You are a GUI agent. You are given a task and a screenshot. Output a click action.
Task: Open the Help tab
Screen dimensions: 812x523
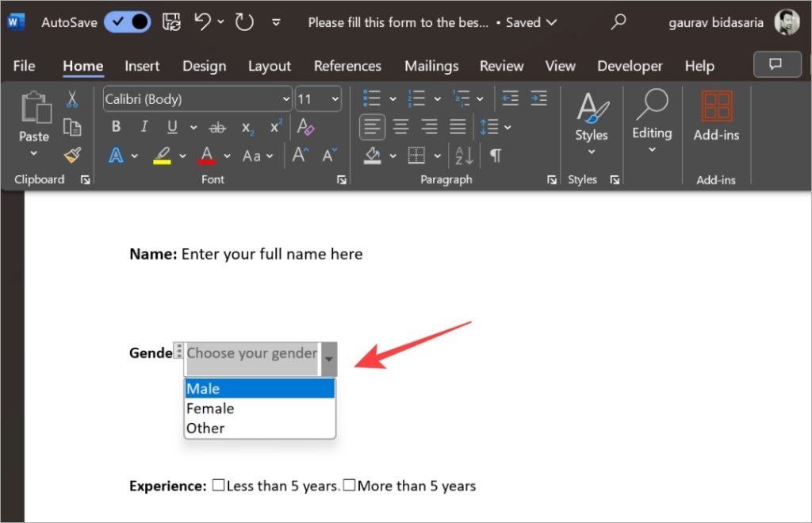699,66
